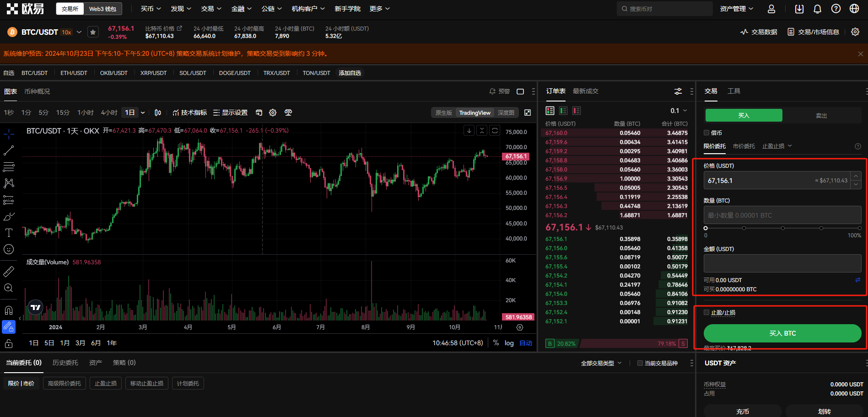Open the notifications bell
The image size is (868, 417).
(x=818, y=9)
